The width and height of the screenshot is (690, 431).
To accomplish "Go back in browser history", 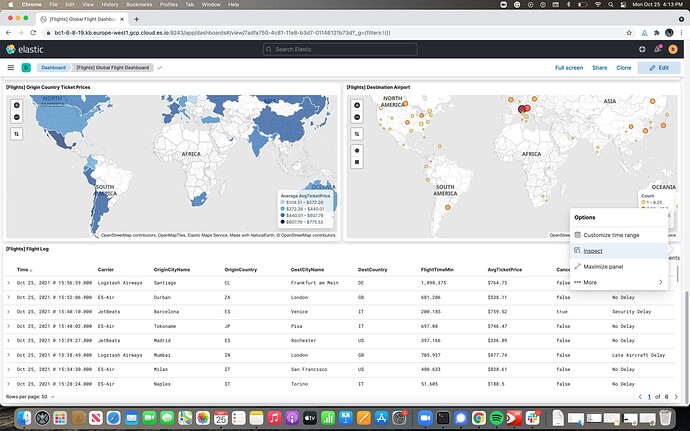I will (x=8, y=33).
